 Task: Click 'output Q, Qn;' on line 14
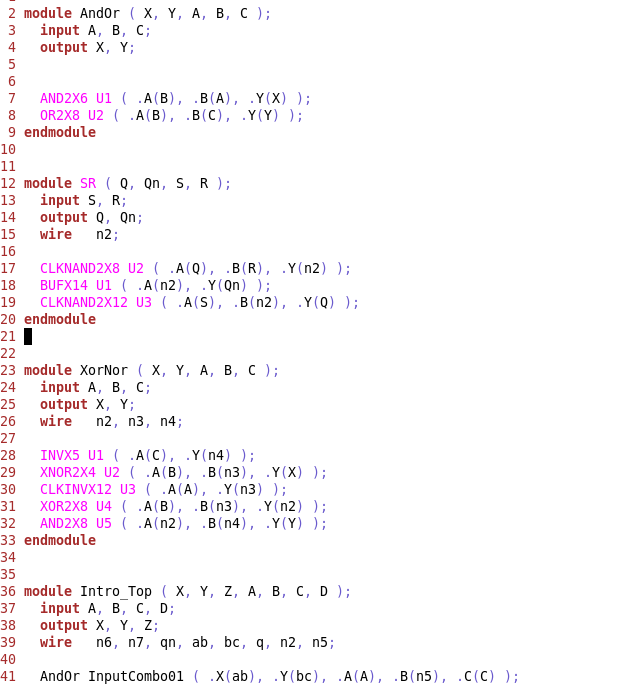tap(91, 218)
